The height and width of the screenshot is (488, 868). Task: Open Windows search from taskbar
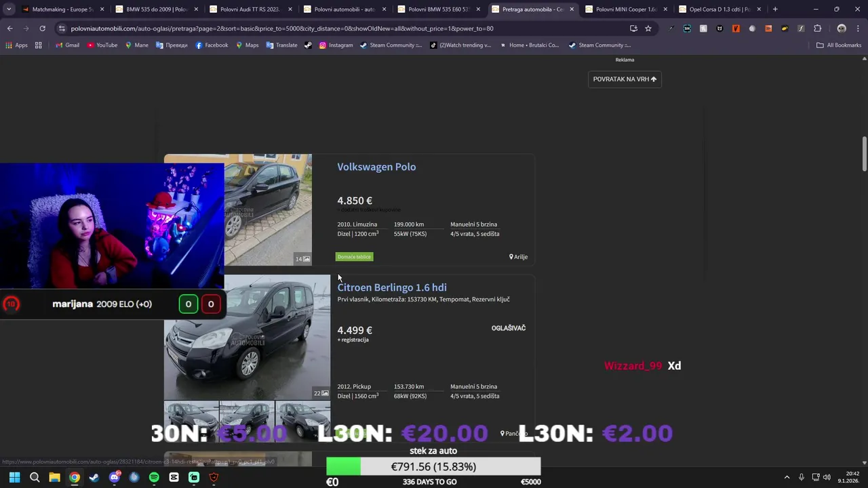[x=35, y=477]
